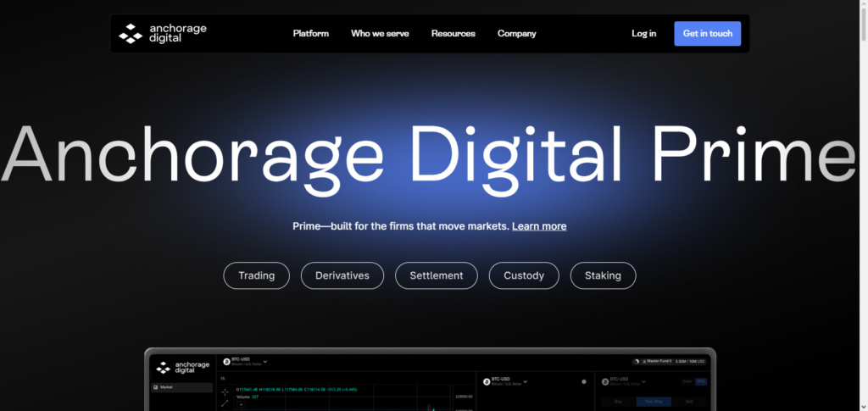The width and height of the screenshot is (868, 411).
Task: Open the Resources menu
Action: point(453,33)
